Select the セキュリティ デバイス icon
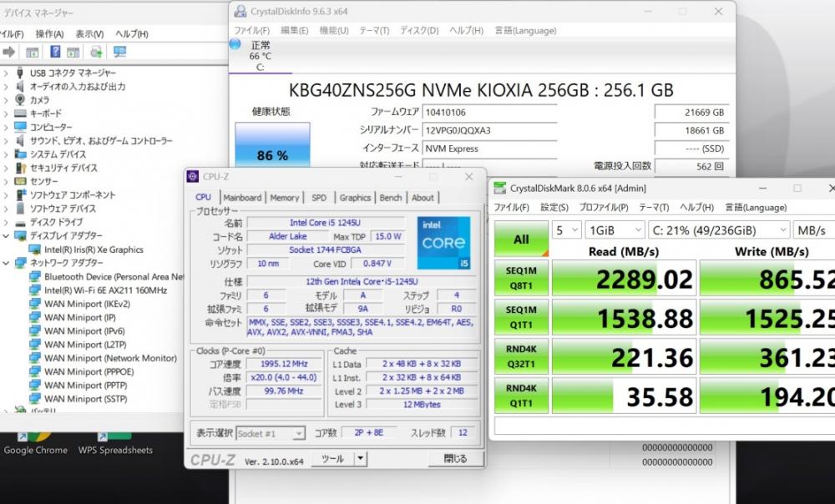This screenshot has width=835, height=504. tap(20, 168)
